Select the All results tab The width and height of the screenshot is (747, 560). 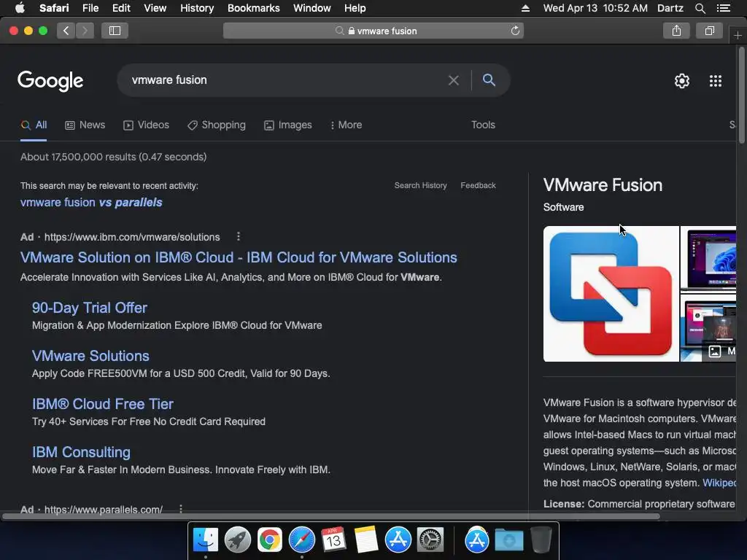pyautogui.click(x=34, y=125)
